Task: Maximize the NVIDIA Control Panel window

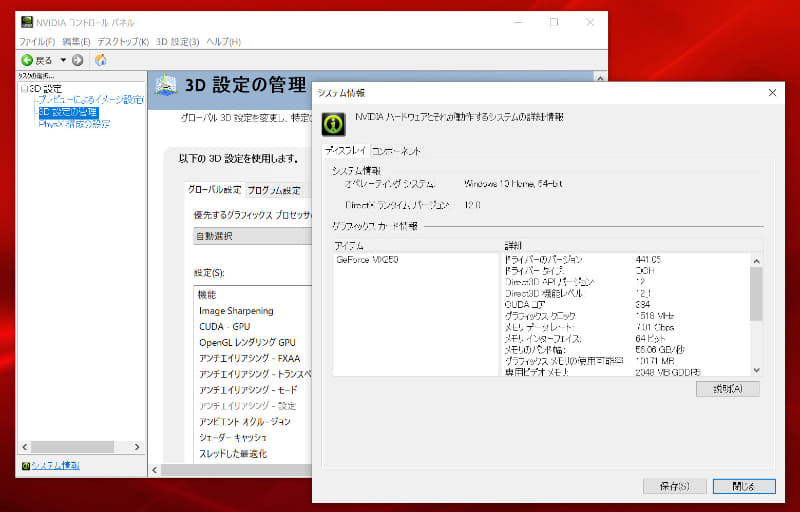Action: [x=554, y=22]
